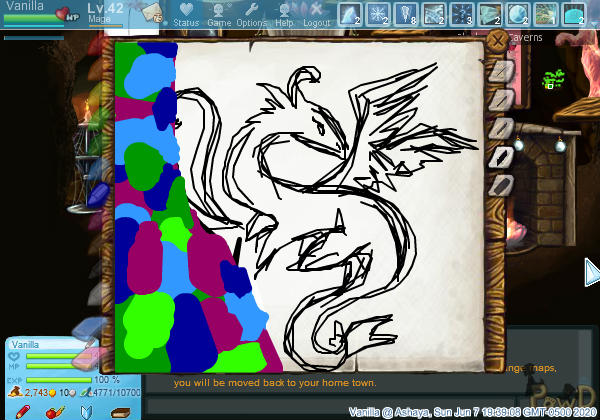Screen dimensions: 600x420
Task: Click the blue shield armor icon
Action: pyautogui.click(x=87, y=411)
